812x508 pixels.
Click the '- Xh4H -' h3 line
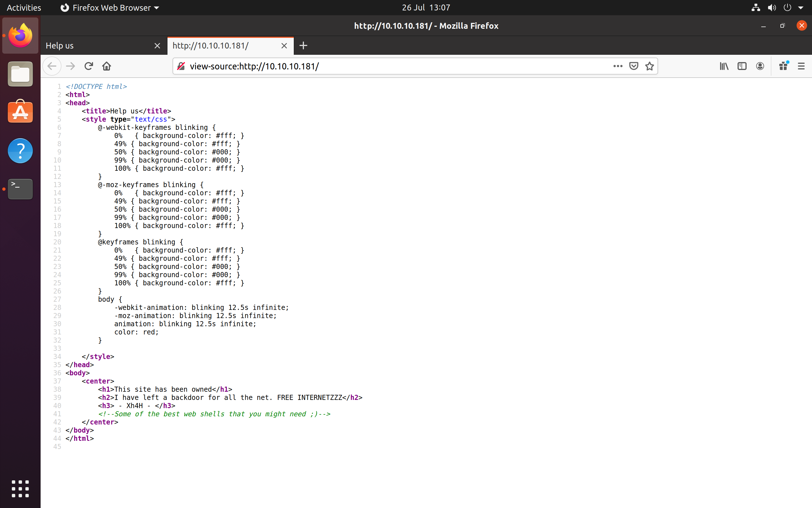[136, 406]
